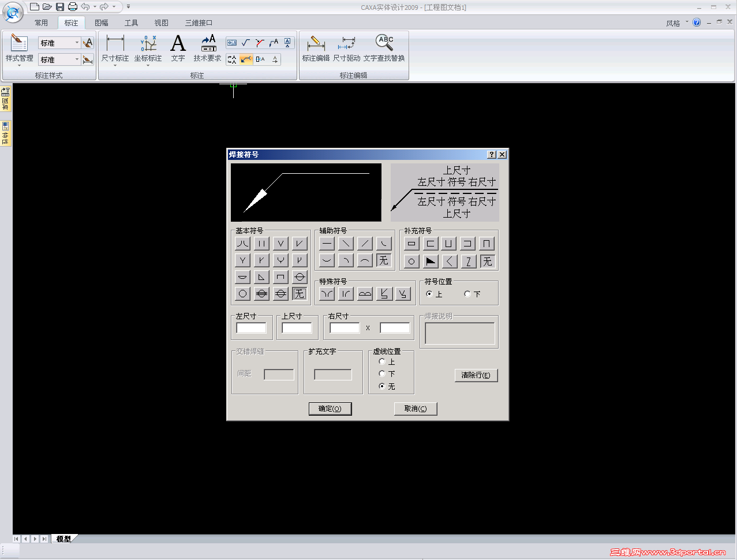The height and width of the screenshot is (560, 737).
Task: Save the document with the floppy icon
Action: pyautogui.click(x=59, y=7)
